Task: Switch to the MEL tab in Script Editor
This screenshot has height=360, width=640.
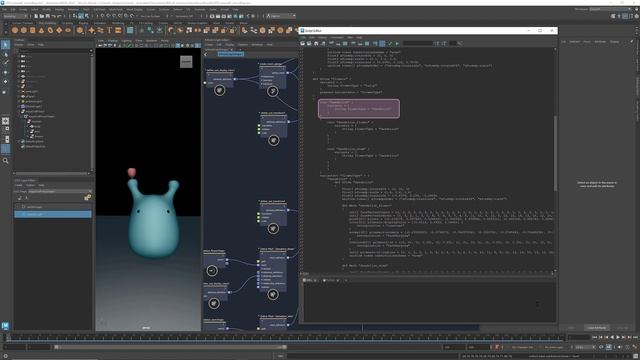Action: pos(309,280)
